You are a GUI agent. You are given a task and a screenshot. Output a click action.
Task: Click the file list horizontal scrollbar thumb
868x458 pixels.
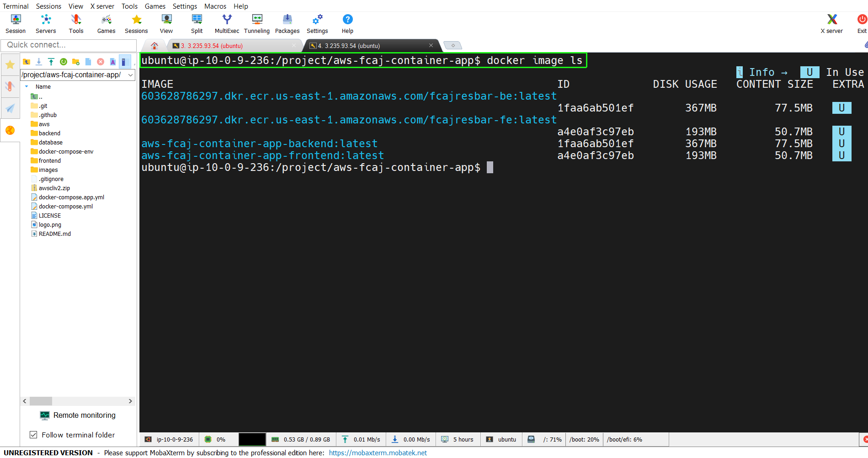pyautogui.click(x=41, y=401)
